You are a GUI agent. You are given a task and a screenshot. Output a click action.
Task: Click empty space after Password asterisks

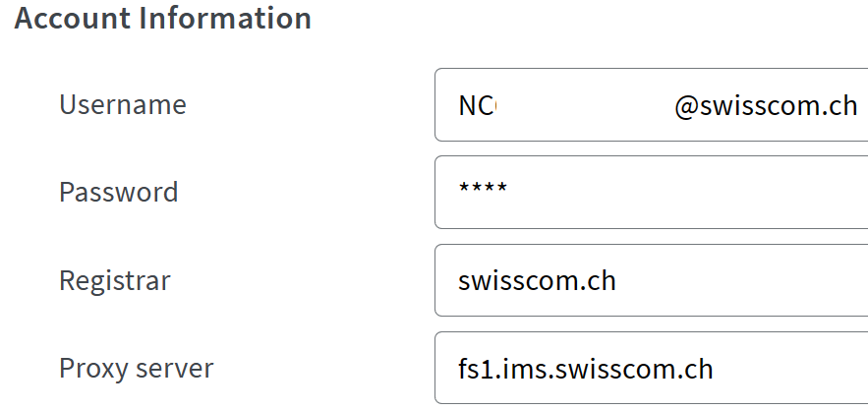(x=688, y=193)
